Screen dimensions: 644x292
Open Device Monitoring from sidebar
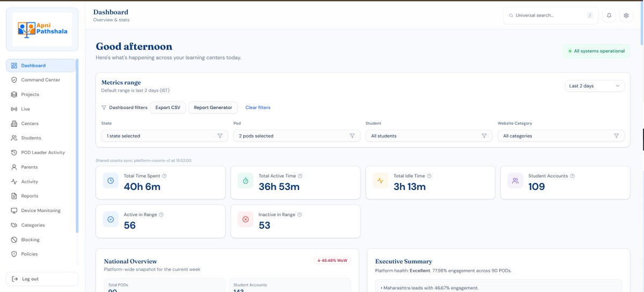tap(41, 210)
